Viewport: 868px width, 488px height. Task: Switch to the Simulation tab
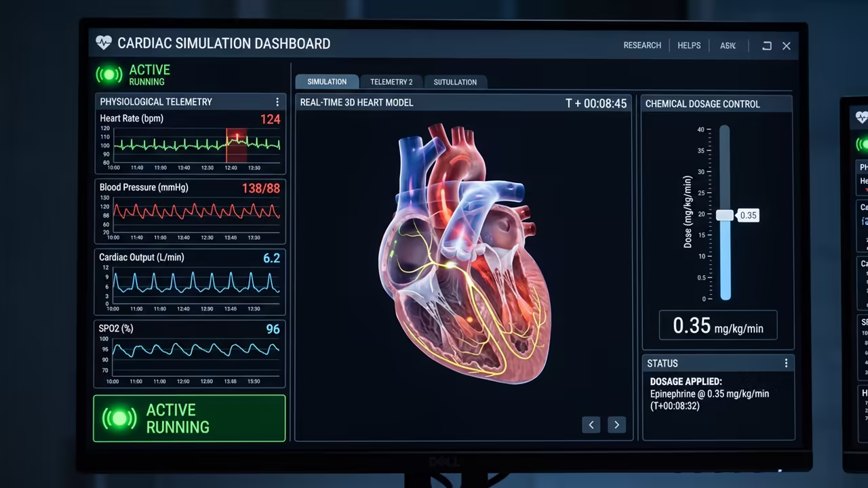pyautogui.click(x=327, y=81)
